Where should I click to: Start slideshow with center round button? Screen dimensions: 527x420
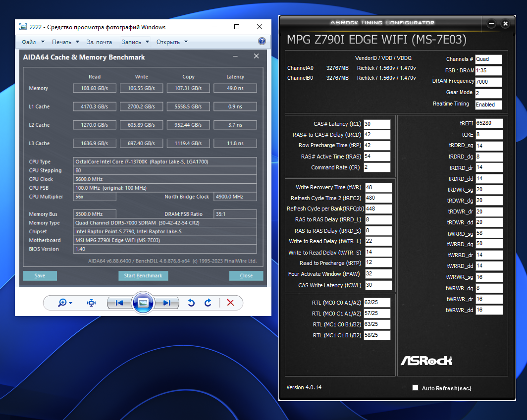pyautogui.click(x=143, y=303)
